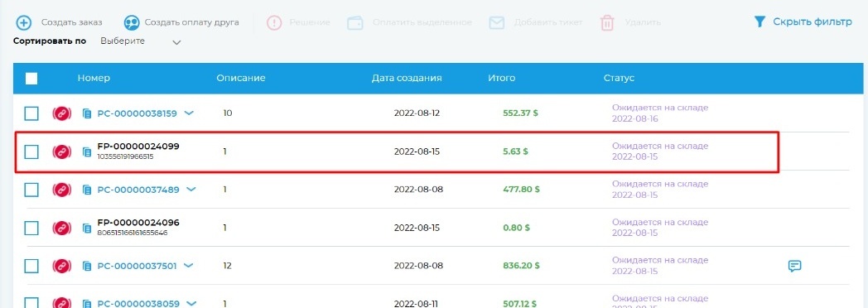Open order link PC-00000038159
Screen dimensions: 868x308
tap(137, 113)
